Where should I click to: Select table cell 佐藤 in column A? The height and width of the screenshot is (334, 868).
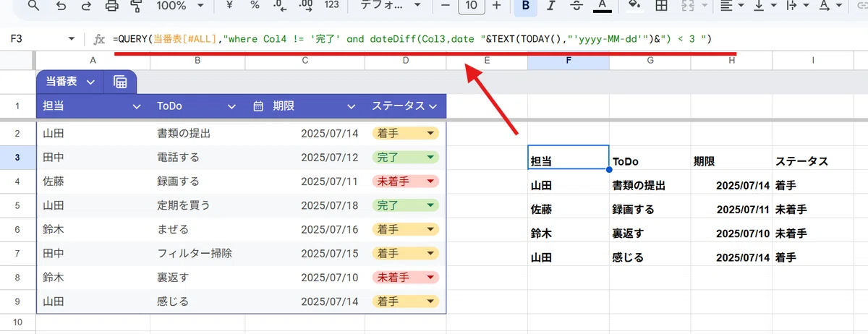point(93,181)
